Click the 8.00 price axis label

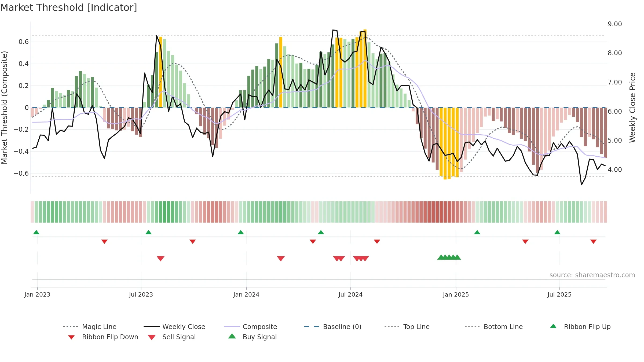click(615, 53)
